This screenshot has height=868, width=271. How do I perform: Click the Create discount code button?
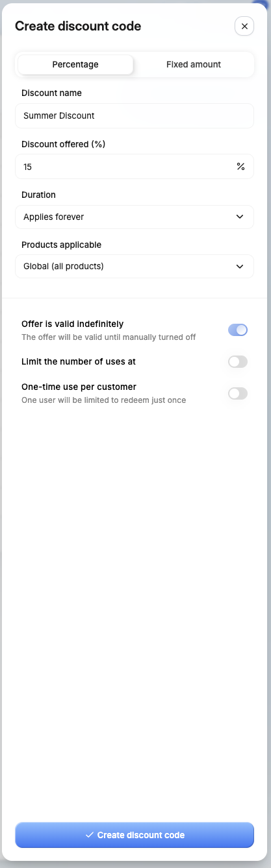pos(135,835)
